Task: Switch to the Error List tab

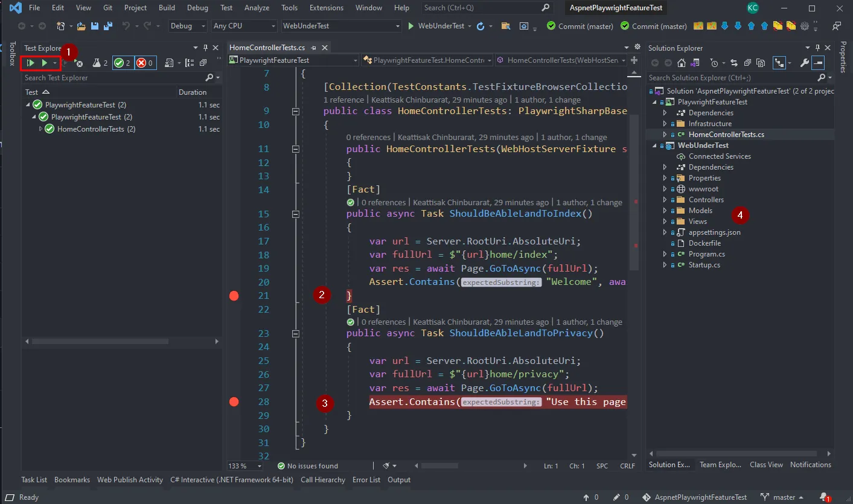Action: pyautogui.click(x=366, y=480)
